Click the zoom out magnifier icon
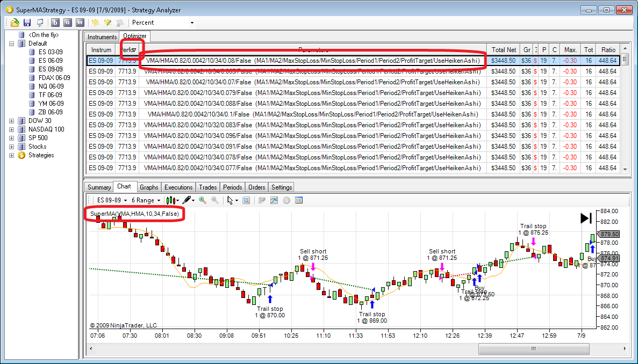The height and width of the screenshot is (364, 638). (x=214, y=200)
